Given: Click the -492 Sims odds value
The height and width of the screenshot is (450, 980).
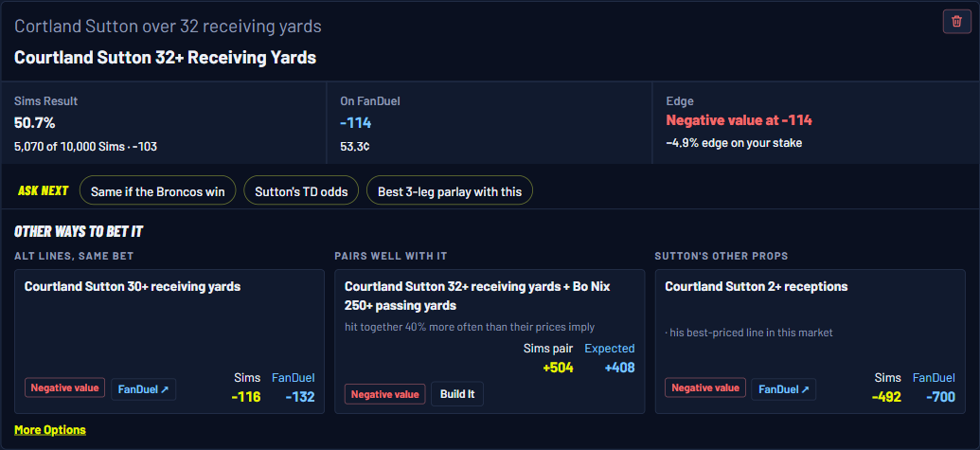Looking at the screenshot, I should (x=886, y=397).
